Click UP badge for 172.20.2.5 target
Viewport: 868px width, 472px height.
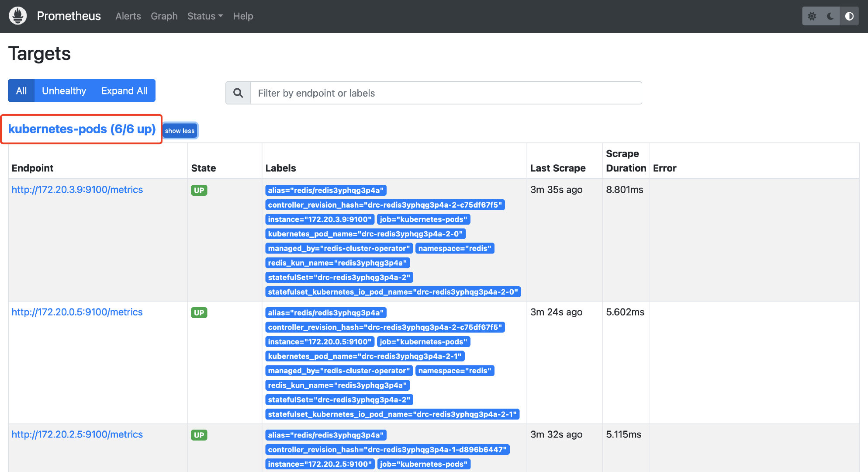point(199,435)
